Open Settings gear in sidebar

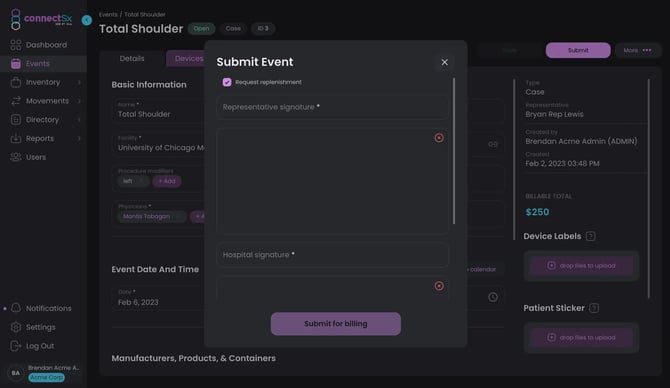pos(16,327)
